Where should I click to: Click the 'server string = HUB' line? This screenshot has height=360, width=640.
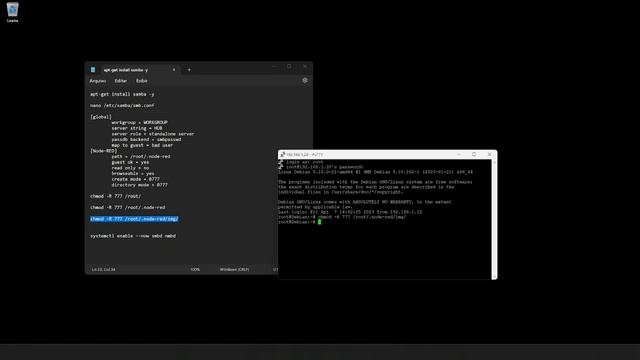tap(137, 128)
